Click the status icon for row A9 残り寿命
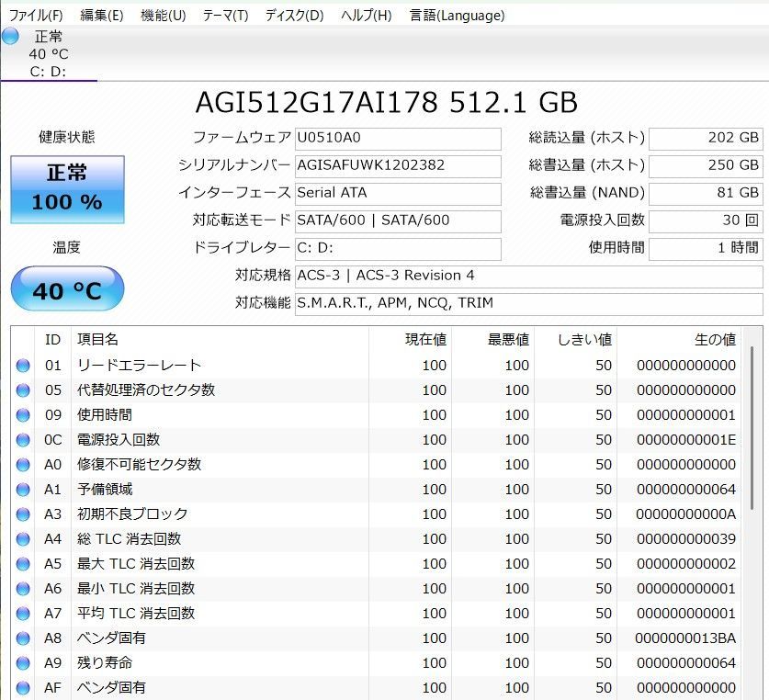Image resolution: width=769 pixels, height=700 pixels. [23, 662]
